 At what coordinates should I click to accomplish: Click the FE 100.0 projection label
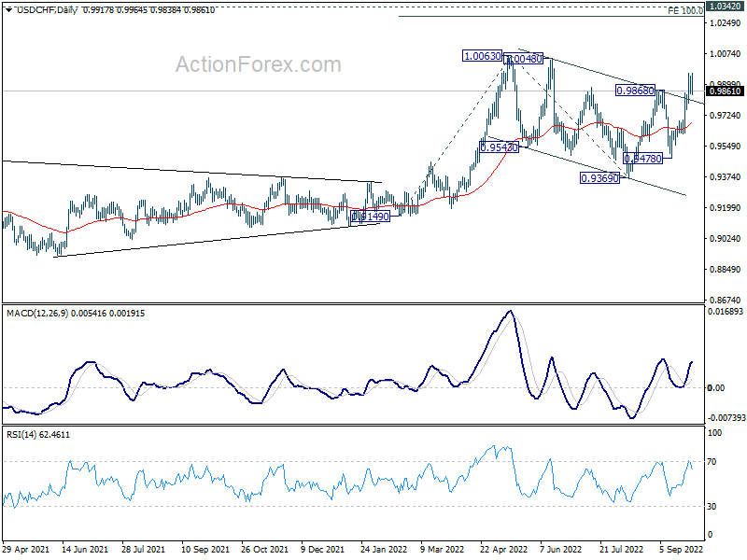coord(685,11)
